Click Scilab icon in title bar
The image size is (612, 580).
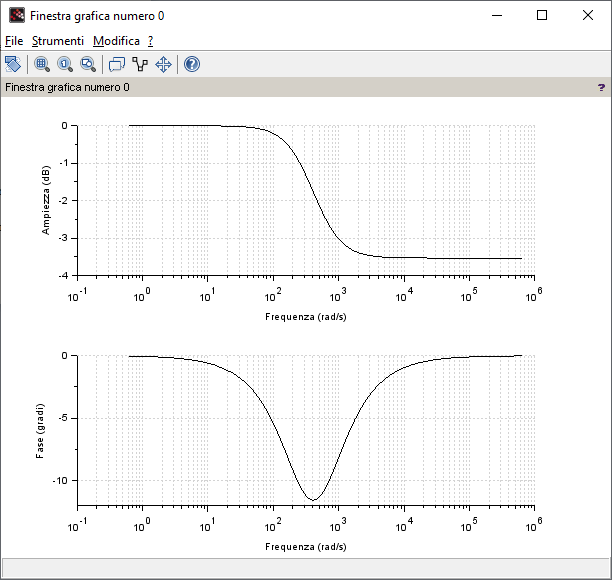[x=16, y=16]
